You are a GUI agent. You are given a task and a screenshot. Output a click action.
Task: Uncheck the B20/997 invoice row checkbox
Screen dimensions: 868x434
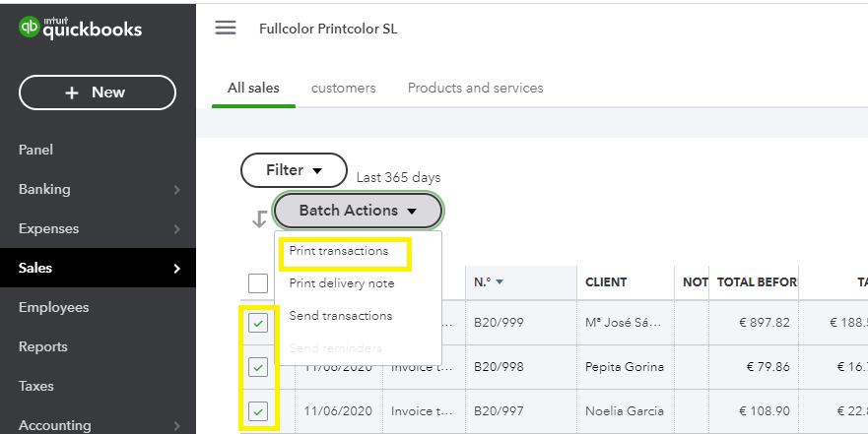click(x=258, y=411)
